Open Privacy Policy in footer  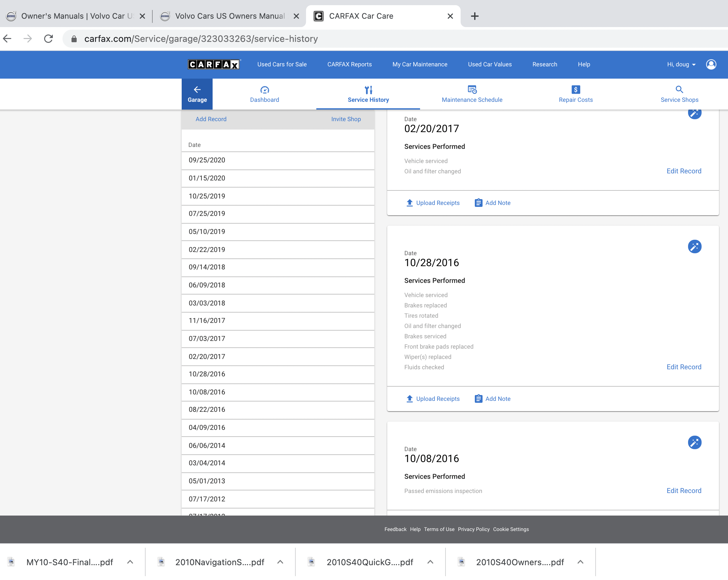[x=474, y=529]
